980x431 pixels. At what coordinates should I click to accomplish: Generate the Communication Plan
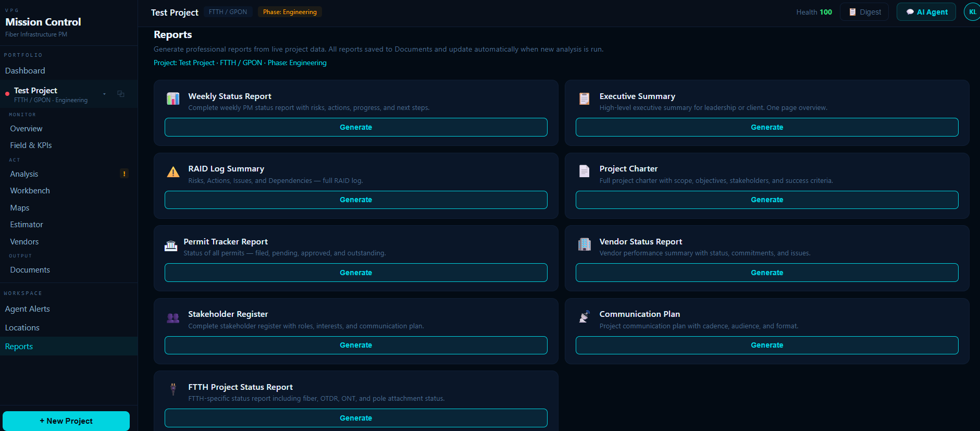pos(767,345)
